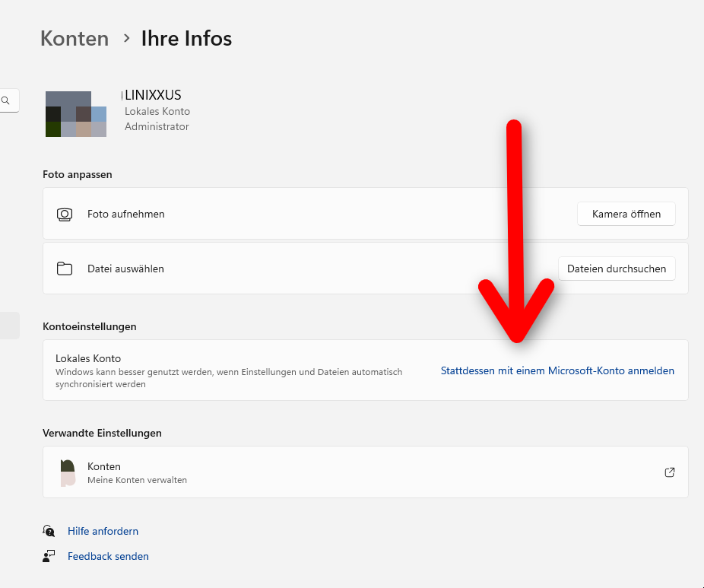Open the Feedback senden link
Viewport: 704px width, 588px height.
[108, 557]
